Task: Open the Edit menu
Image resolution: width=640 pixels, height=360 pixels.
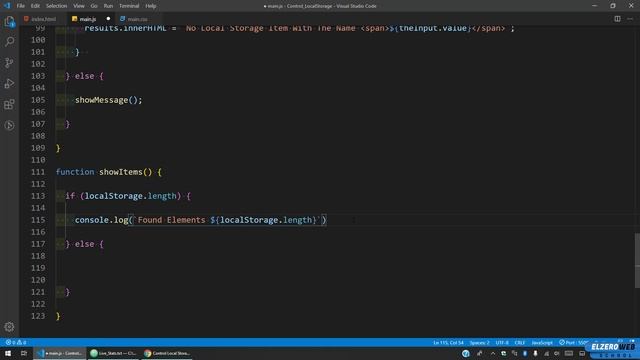Action: (35, 6)
